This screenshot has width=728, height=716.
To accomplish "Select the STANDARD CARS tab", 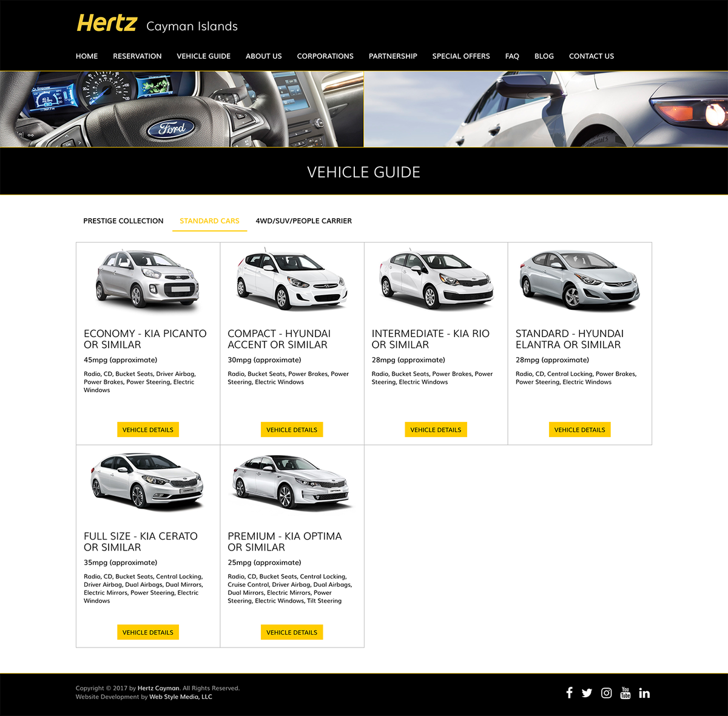I will [209, 221].
